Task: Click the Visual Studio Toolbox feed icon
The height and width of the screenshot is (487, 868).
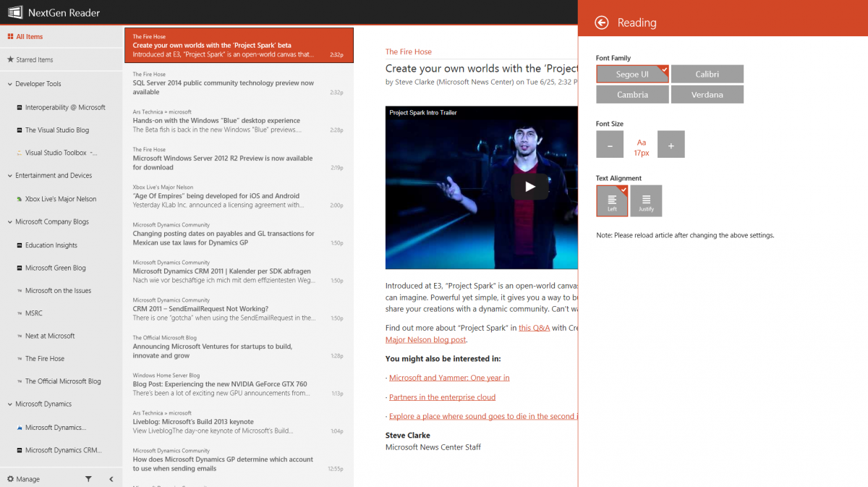Action: (x=19, y=152)
